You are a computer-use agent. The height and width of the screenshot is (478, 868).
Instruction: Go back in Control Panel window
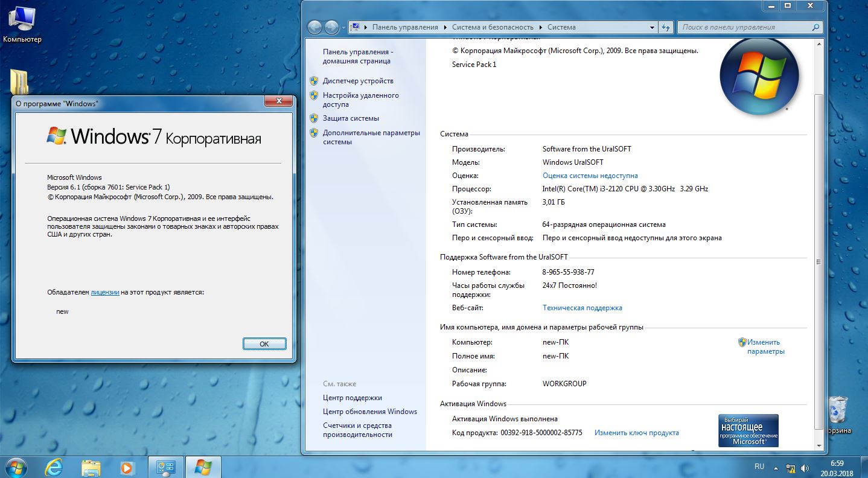[314, 27]
